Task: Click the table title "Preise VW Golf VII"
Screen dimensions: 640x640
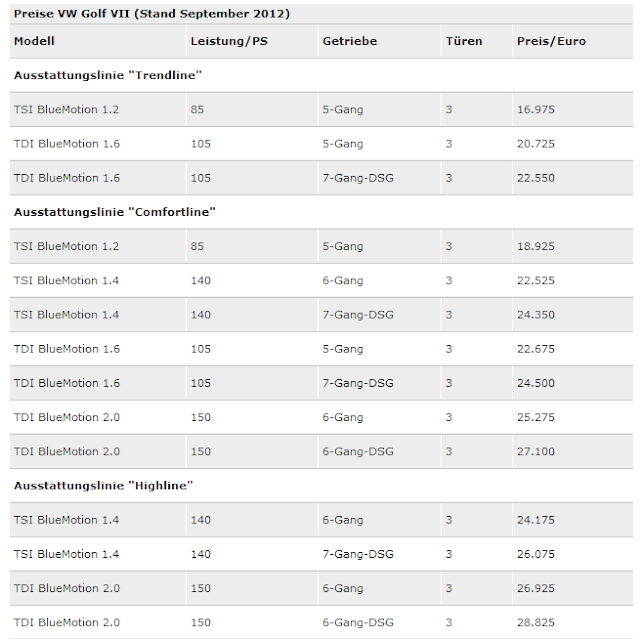Action: 151,14
